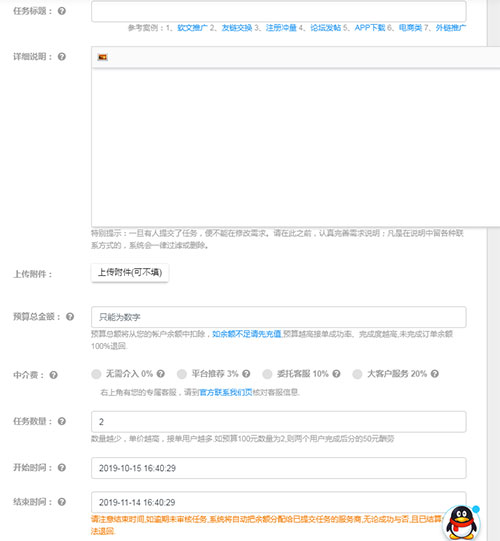500x541 pixels.
Task: Click help icon beside 任务标题 label
Action: pos(62,11)
